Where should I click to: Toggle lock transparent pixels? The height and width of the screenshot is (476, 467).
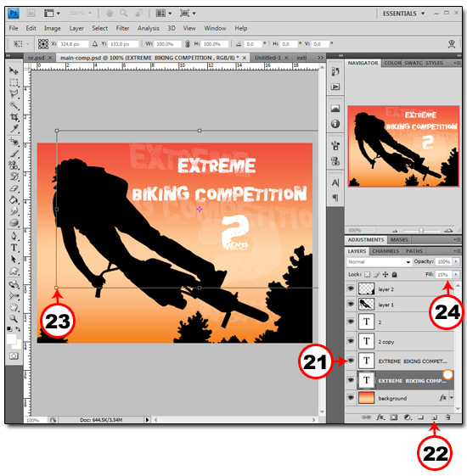(368, 274)
